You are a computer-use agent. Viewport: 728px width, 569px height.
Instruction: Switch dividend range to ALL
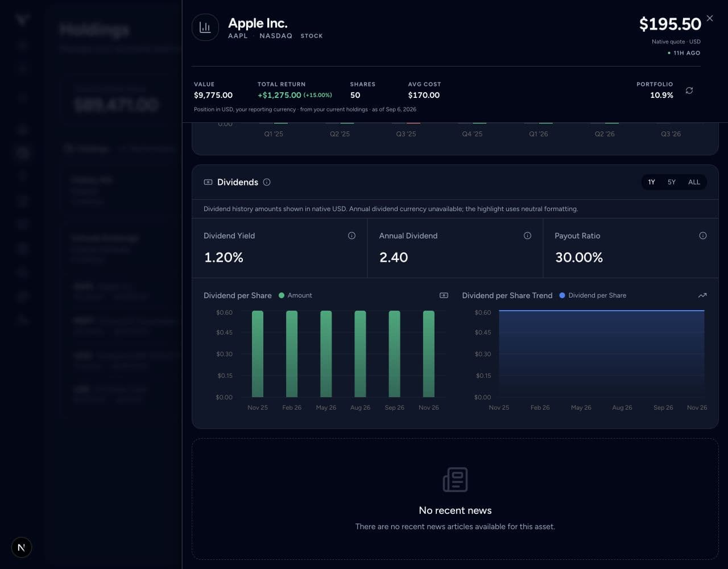[694, 182]
